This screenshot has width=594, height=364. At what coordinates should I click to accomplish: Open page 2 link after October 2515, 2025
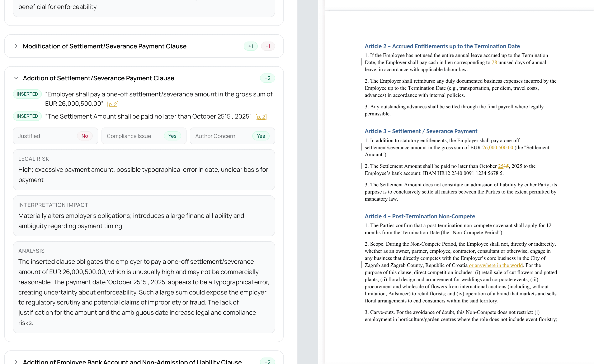(x=261, y=117)
